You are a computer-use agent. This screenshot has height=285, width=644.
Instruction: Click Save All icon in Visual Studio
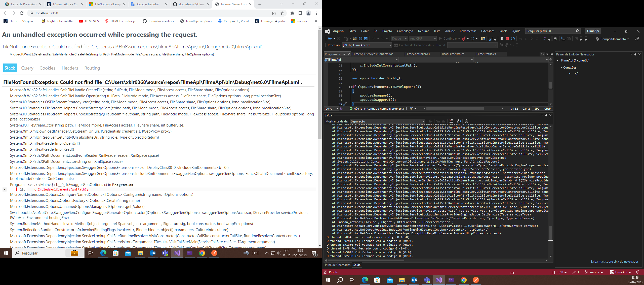click(x=366, y=39)
